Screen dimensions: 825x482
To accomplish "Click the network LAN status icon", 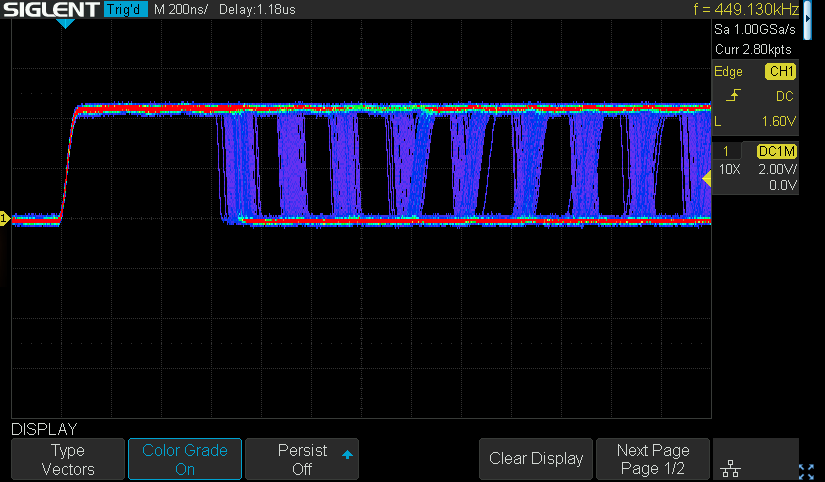I will 730,468.
